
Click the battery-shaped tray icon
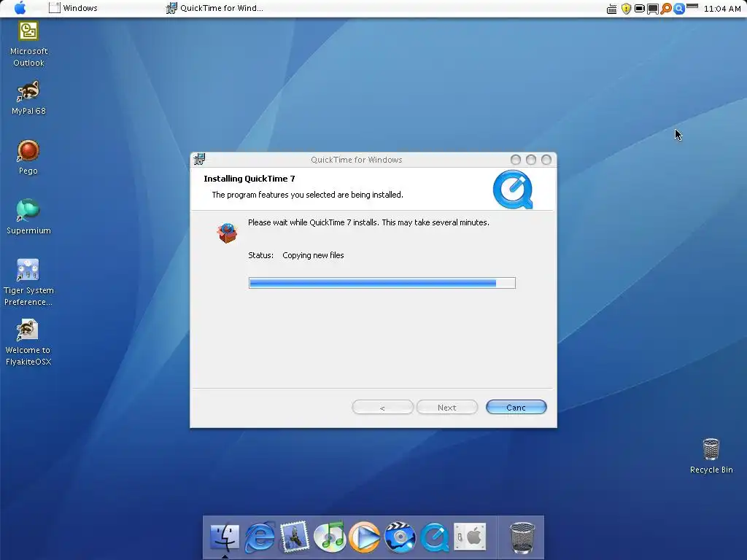(639, 9)
